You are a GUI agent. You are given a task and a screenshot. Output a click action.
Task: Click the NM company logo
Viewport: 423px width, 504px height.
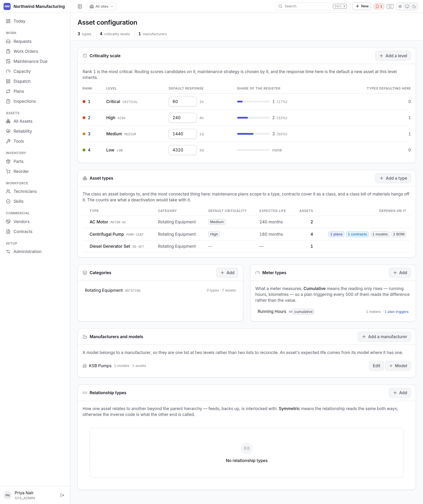[x=7, y=6]
